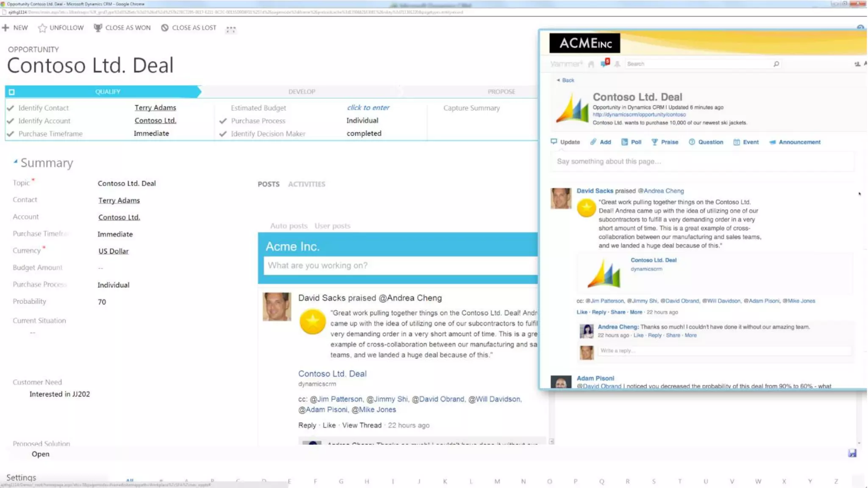Select the User posts filter tab

coord(332,226)
